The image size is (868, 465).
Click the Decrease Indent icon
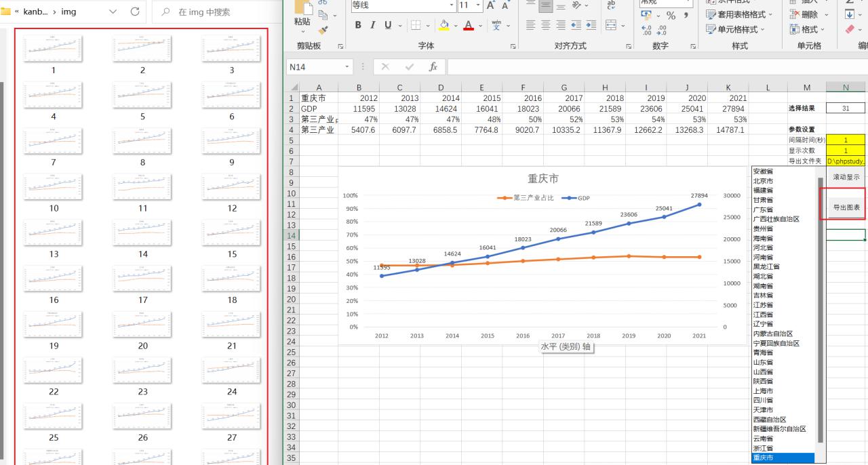pyautogui.click(x=576, y=25)
